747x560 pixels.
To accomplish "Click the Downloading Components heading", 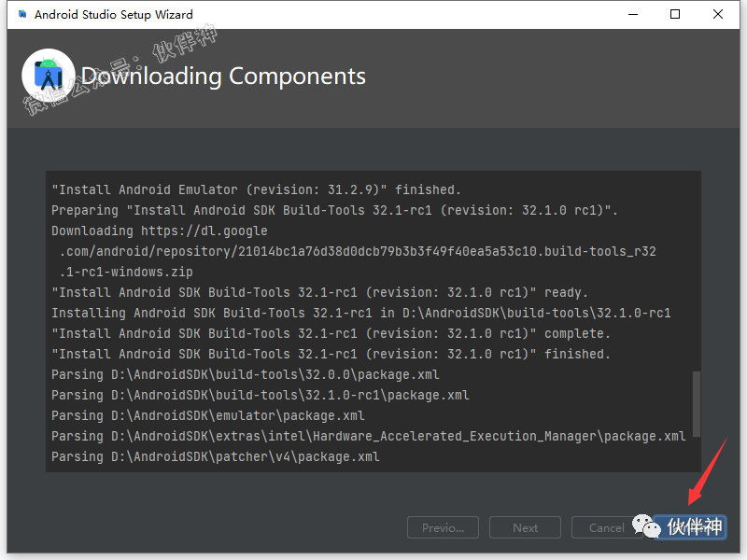I will pyautogui.click(x=223, y=77).
